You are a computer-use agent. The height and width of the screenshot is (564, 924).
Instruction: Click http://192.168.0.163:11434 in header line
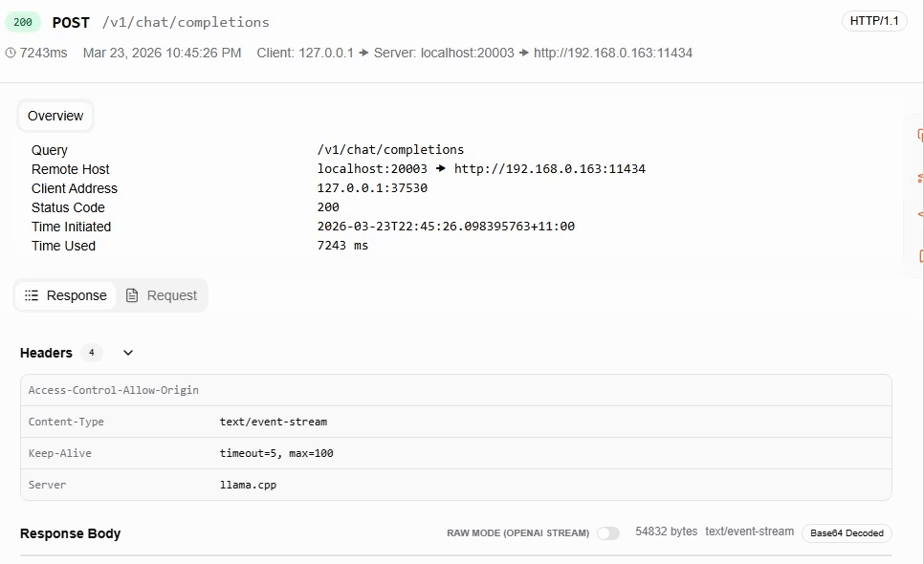point(613,53)
